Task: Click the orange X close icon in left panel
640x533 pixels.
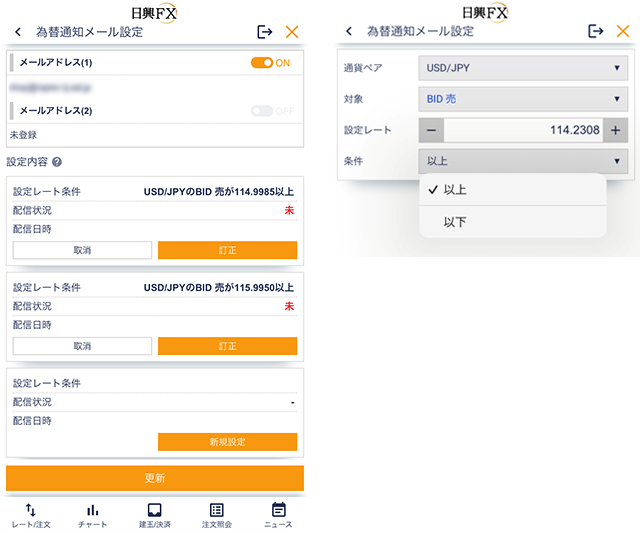Action: pos(292,32)
